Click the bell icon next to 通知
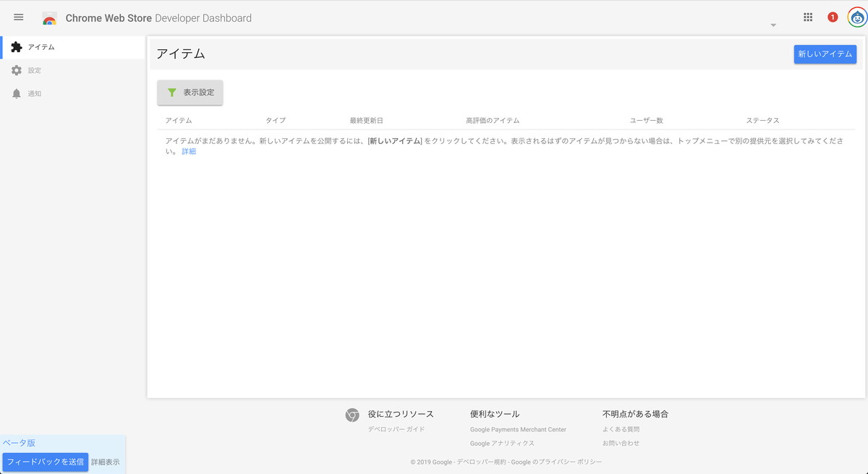Image resolution: width=868 pixels, height=474 pixels. point(16,93)
